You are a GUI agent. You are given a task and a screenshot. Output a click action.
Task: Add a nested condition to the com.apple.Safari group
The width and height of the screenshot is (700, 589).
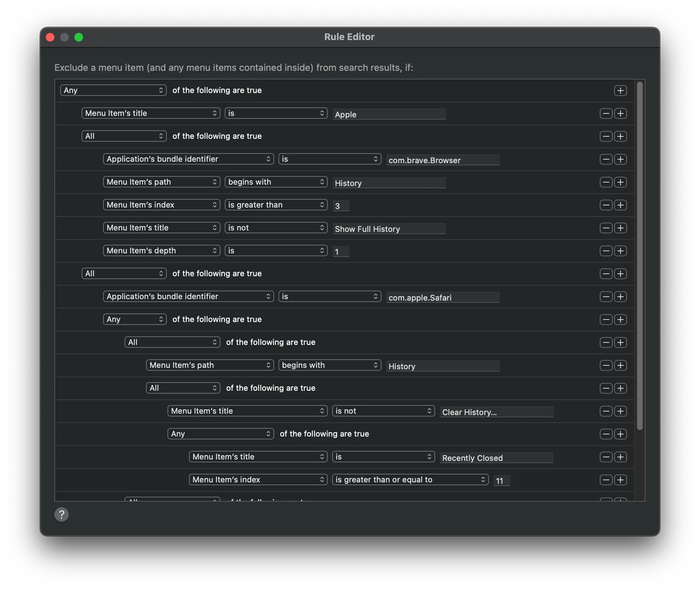click(x=621, y=274)
